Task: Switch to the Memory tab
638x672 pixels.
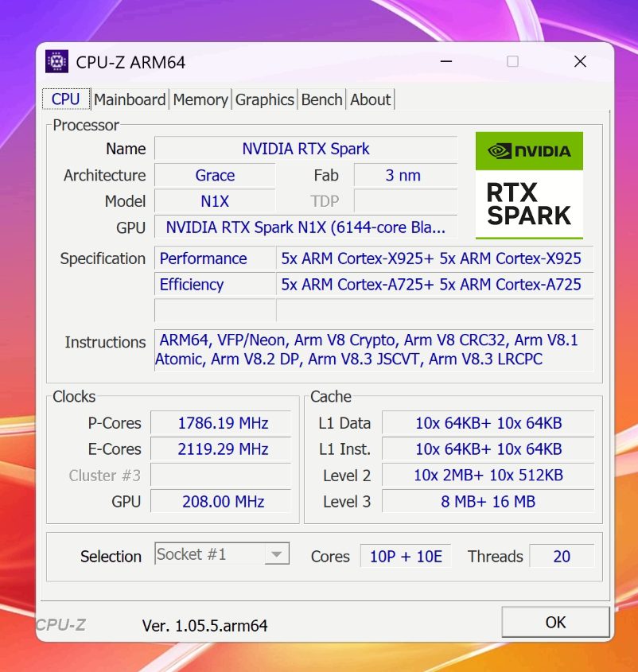Action: click(x=200, y=99)
